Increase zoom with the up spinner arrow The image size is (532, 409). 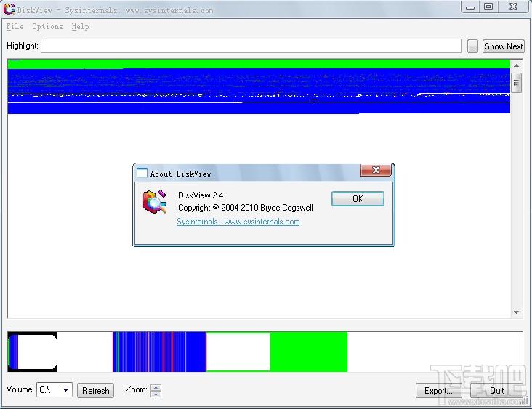coord(156,387)
